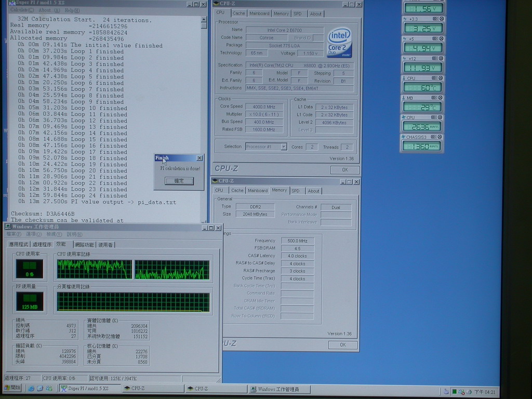This screenshot has height=399, width=532.
Task: Switch to Cache tab in upper CPU-Z
Action: [238, 13]
